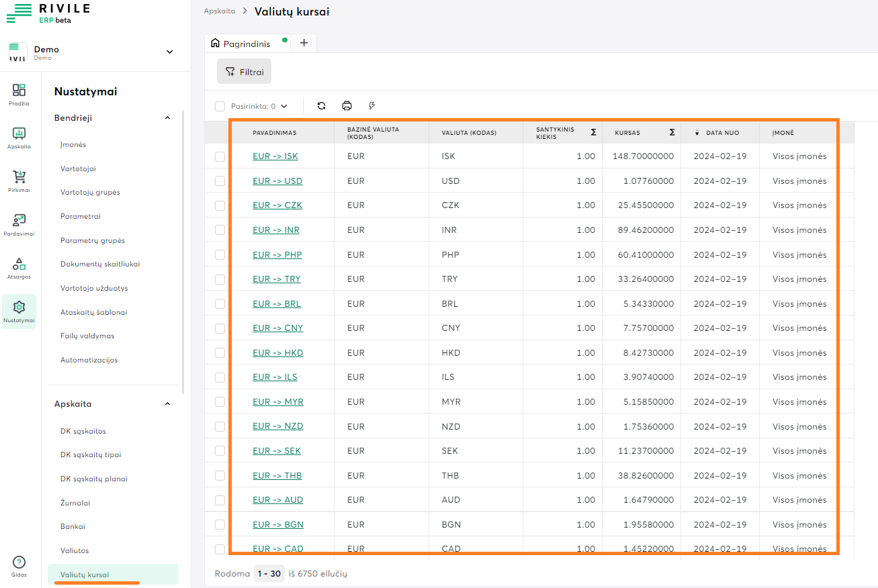Switch to the Pagrindinis tab

247,42
